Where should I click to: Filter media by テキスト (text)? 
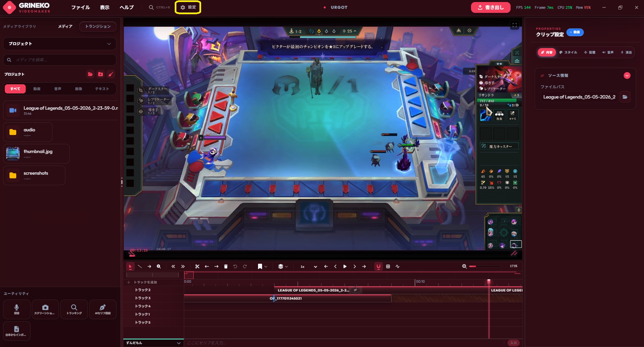102,89
